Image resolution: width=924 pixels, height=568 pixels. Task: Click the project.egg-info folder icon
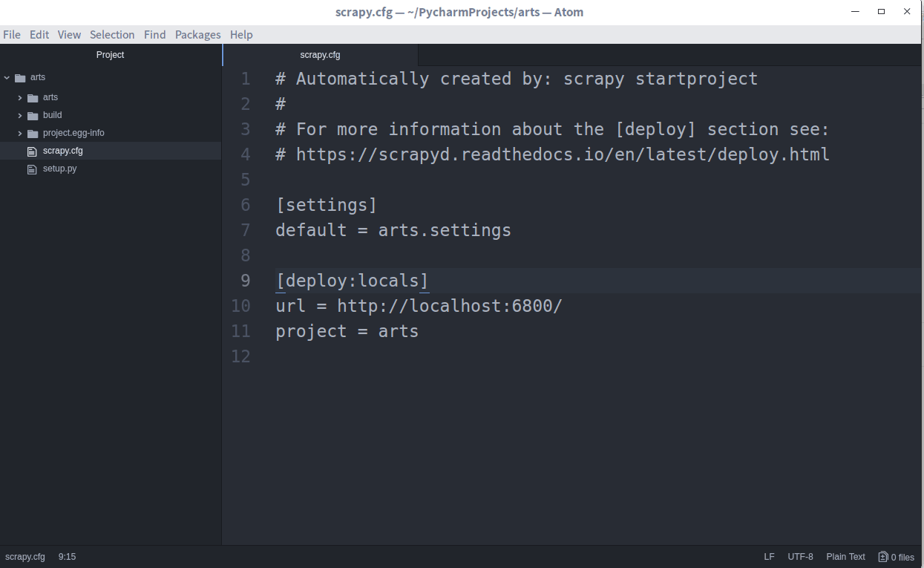coord(33,134)
